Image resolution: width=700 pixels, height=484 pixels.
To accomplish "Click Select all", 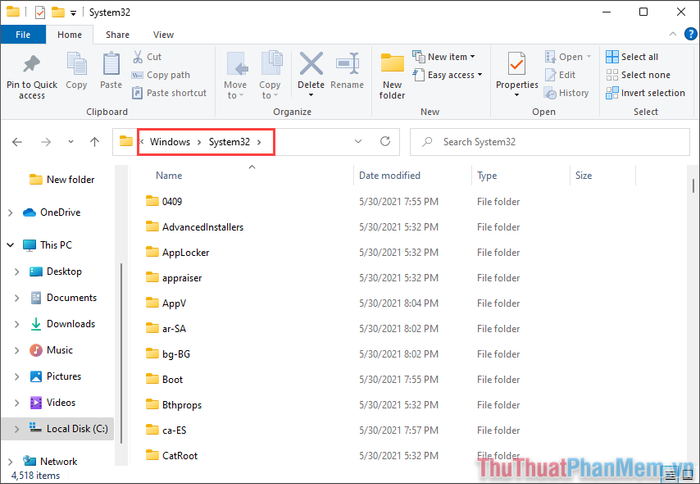I will (x=632, y=57).
